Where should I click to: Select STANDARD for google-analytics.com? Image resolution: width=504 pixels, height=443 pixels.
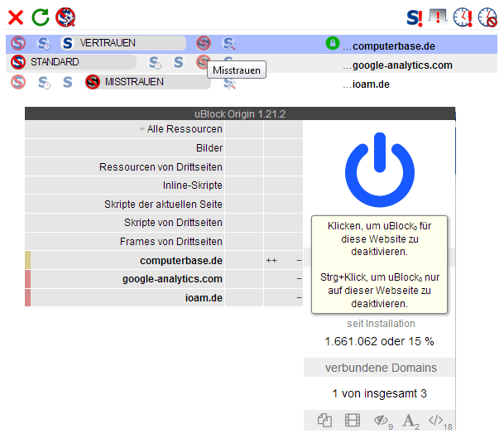(x=73, y=62)
